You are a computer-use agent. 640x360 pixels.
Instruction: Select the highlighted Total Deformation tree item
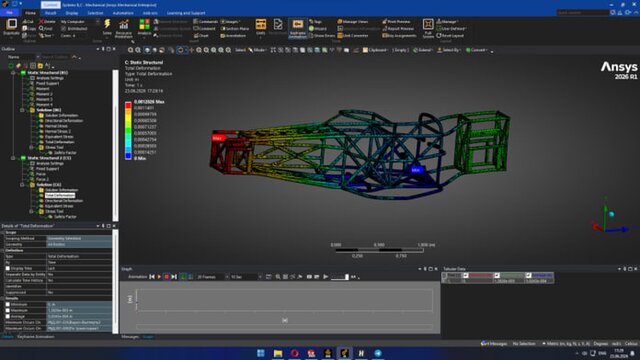[x=60, y=196]
